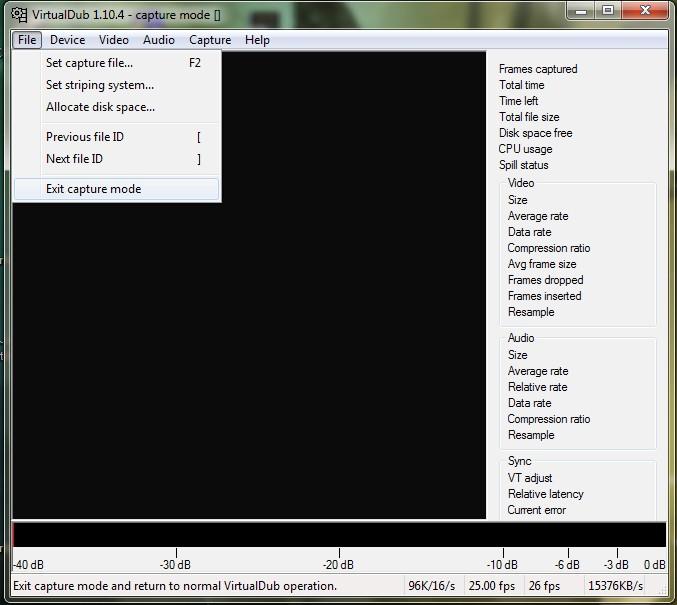Minimize the VirtualDub window
This screenshot has height=605, width=677.
(x=581, y=11)
